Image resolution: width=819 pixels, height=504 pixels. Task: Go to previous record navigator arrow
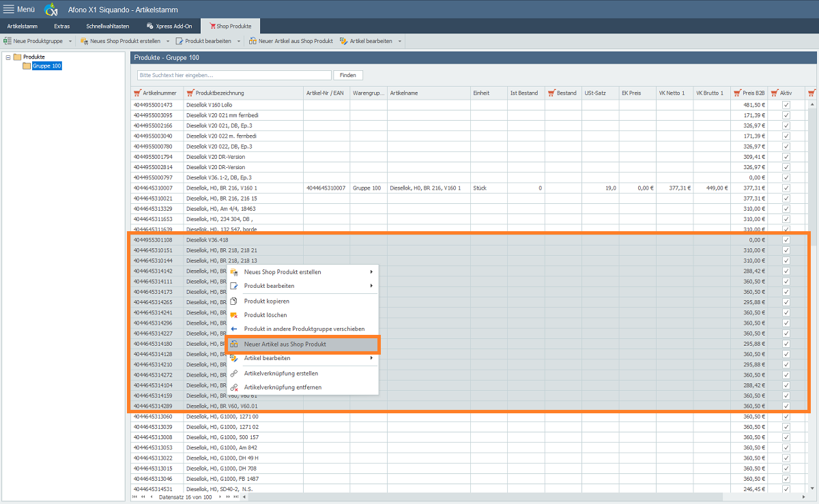coord(151,498)
